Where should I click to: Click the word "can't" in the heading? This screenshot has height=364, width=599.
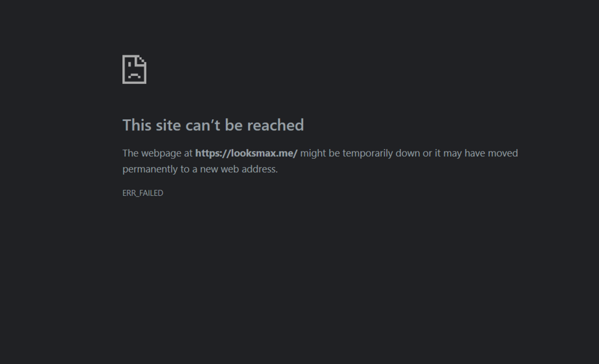(203, 125)
